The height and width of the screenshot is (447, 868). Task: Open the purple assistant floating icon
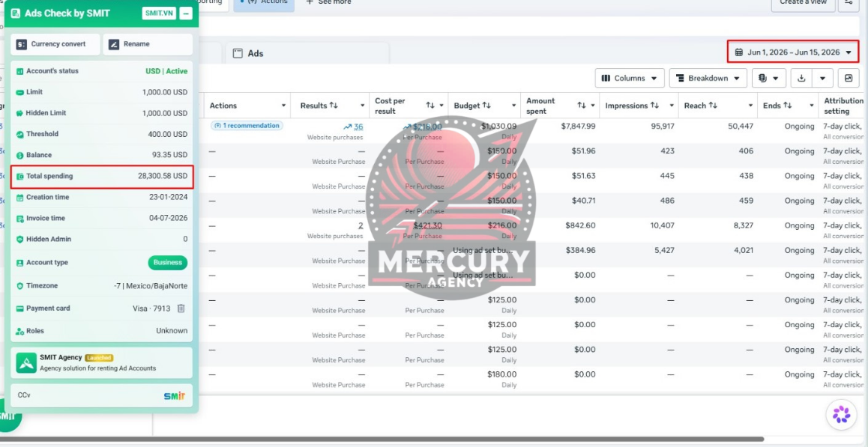click(x=842, y=414)
